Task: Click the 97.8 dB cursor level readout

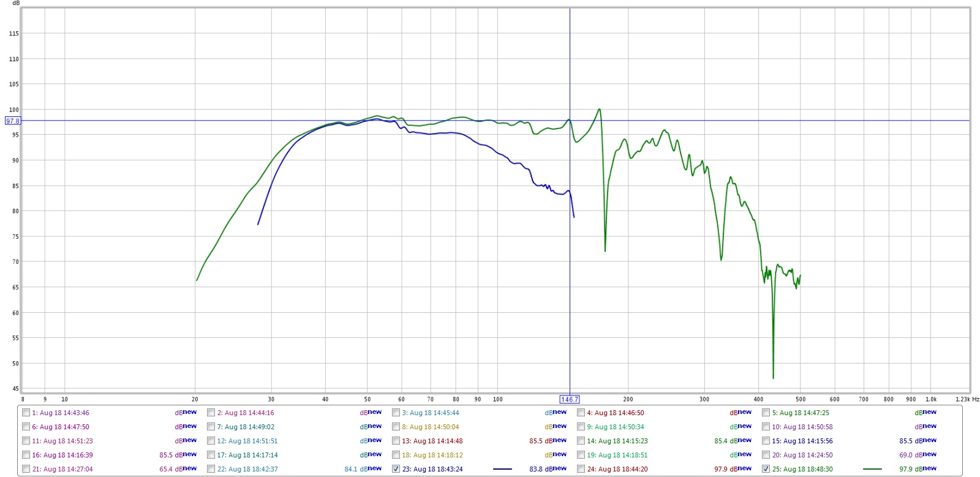Action: pos(13,121)
